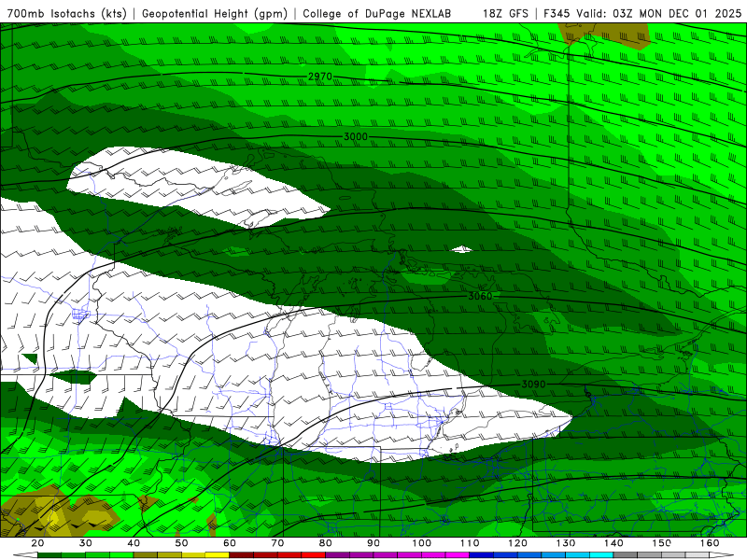Viewport: 747px width, 560px height.
Task: Click the 70 value on the color scale
Action: (277, 543)
